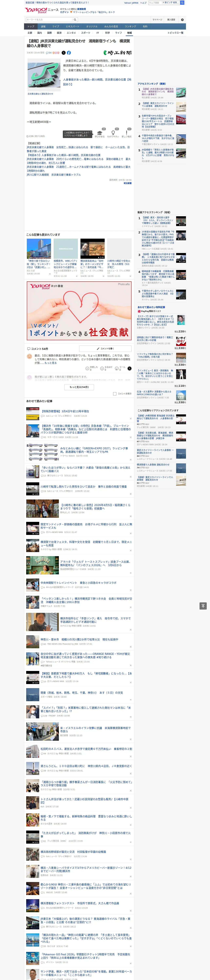
Task: Open the マイページ link
Action: pyautogui.click(x=157, y=20)
